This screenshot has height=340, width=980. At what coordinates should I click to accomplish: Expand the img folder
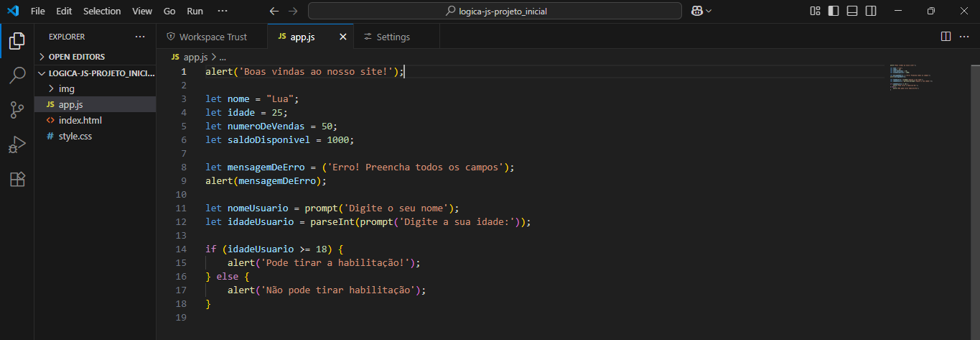click(x=95, y=88)
